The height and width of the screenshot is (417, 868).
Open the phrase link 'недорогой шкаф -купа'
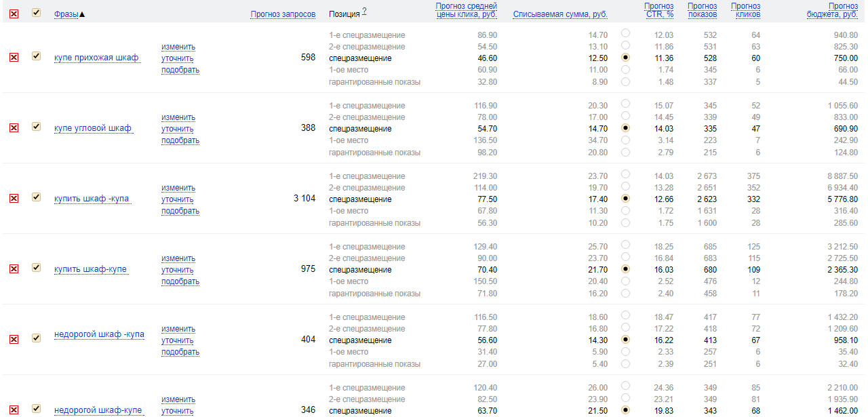point(99,335)
